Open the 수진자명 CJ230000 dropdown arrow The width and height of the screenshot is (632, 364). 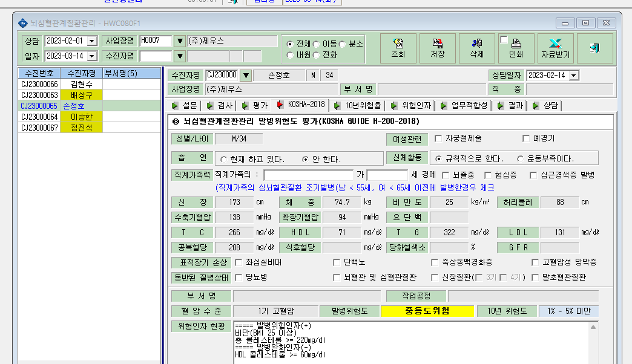point(246,76)
